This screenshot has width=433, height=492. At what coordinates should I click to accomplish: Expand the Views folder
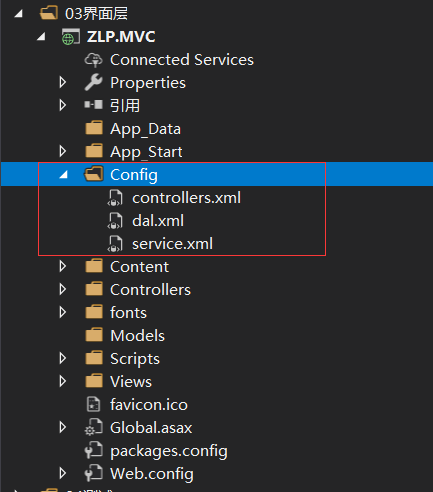click(62, 381)
